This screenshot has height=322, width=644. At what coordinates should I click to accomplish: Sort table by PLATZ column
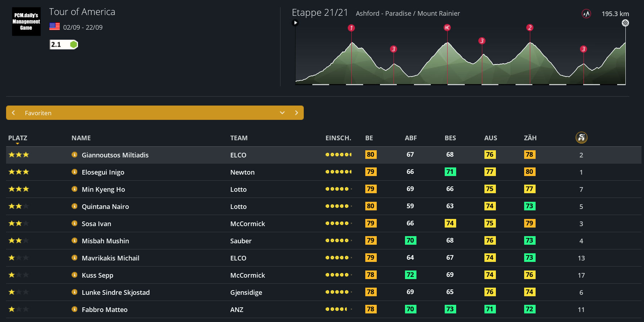[x=18, y=138]
